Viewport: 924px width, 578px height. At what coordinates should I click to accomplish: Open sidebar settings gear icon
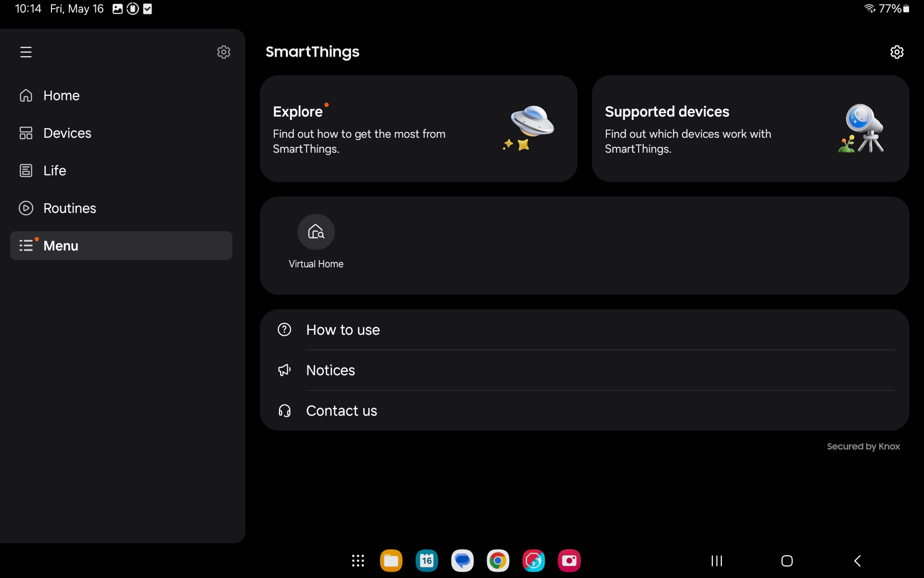(223, 52)
